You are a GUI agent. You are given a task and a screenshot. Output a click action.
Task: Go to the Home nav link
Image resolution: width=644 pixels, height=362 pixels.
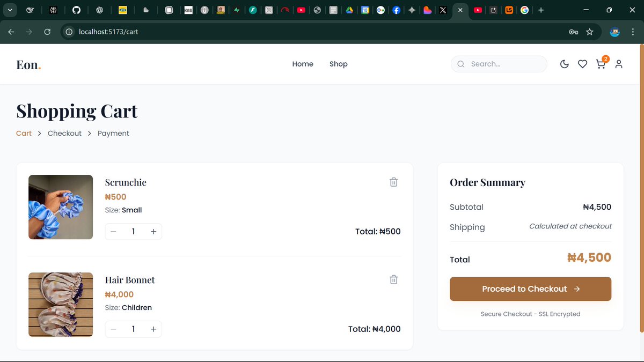(x=303, y=64)
